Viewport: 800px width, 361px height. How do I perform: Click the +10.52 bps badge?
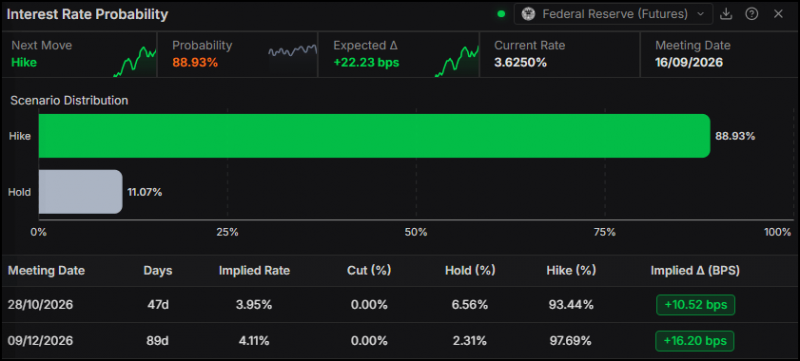coord(695,305)
